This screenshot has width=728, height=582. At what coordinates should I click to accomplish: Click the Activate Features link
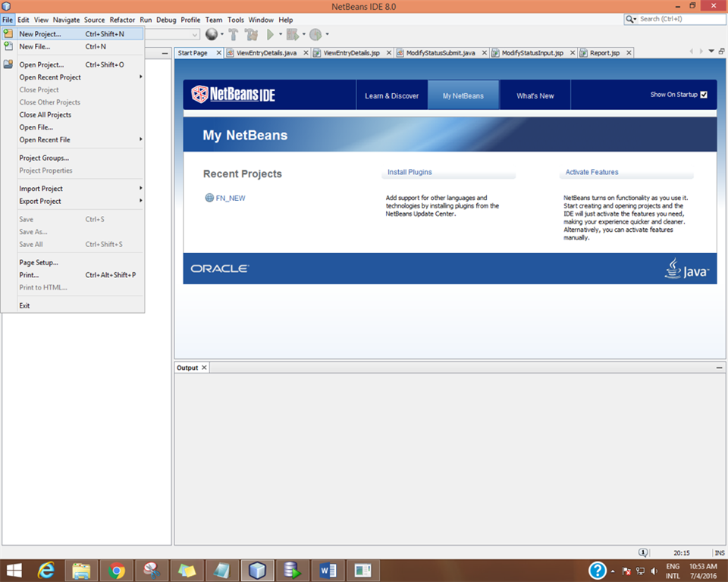tap(591, 172)
